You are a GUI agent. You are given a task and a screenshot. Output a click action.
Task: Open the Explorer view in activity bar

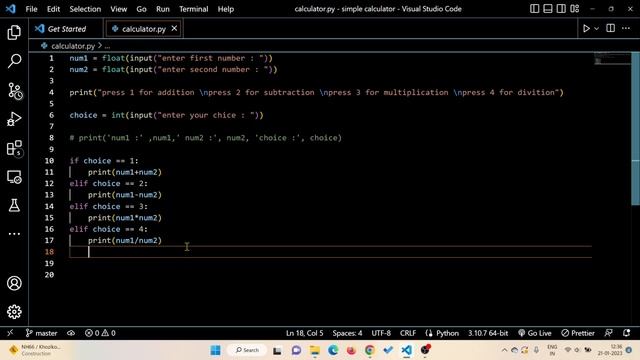(14, 32)
